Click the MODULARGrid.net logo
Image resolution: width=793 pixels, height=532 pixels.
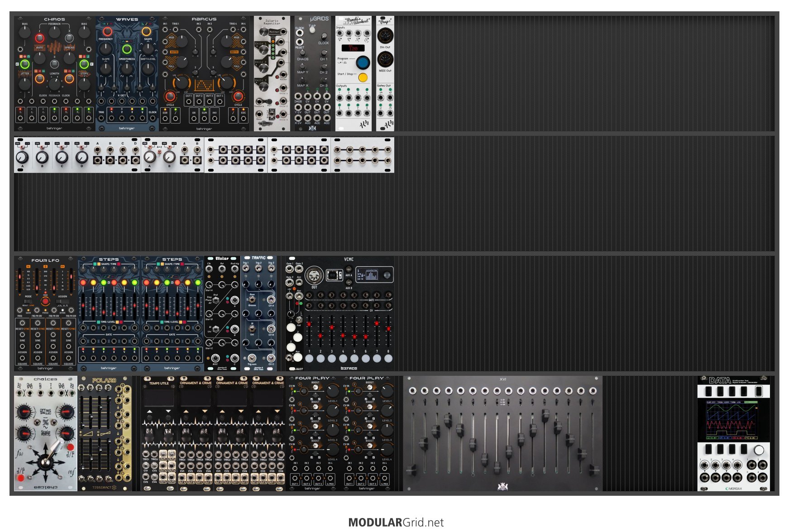396,522
